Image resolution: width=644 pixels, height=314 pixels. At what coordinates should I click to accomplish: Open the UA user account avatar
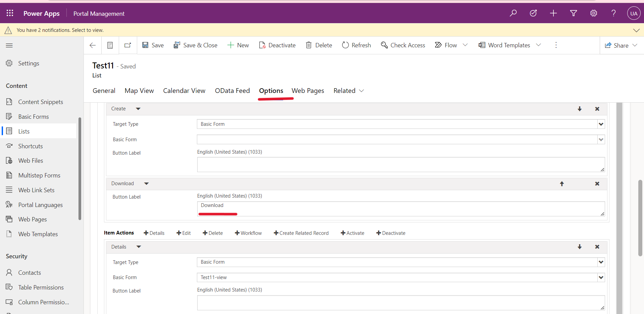click(634, 13)
